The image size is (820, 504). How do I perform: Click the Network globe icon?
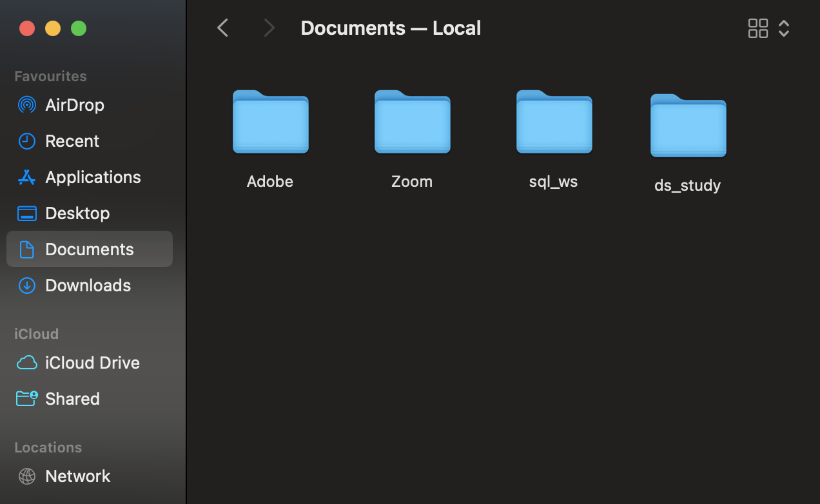26,476
